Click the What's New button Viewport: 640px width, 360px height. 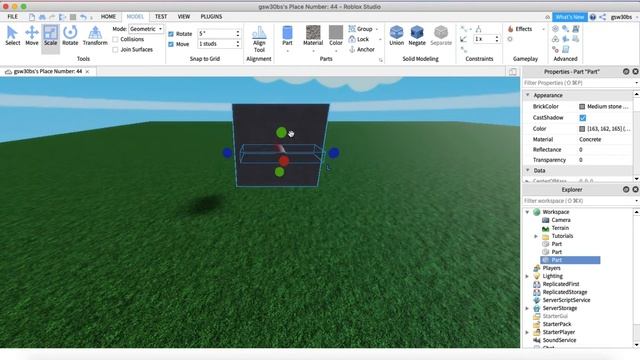[570, 17]
